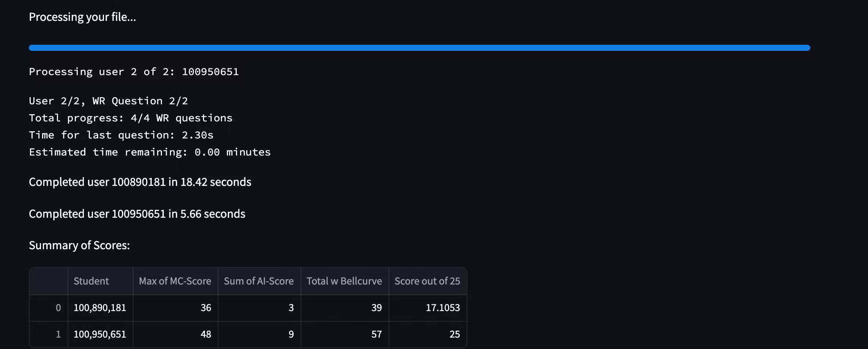Screen dimensions: 868x349
Task: Click row index 0 in the table
Action: pyautogui.click(x=49, y=308)
